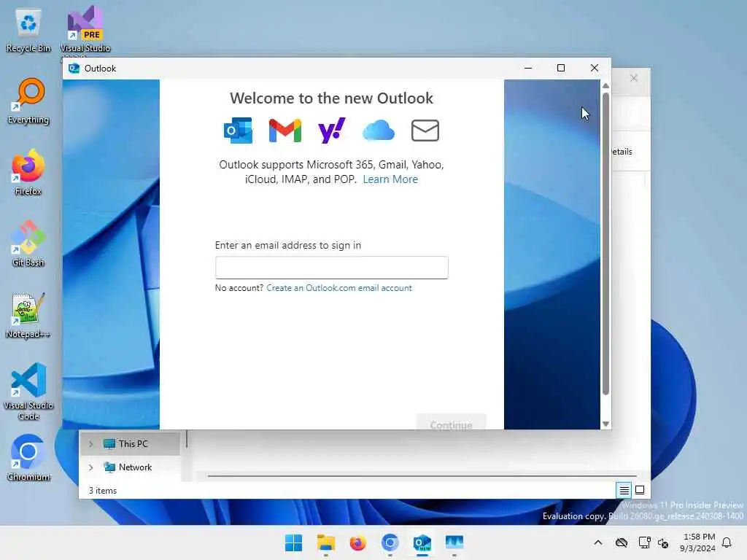Open Recycle Bin desktop icon
The height and width of the screenshot is (560, 747).
[x=28, y=30]
